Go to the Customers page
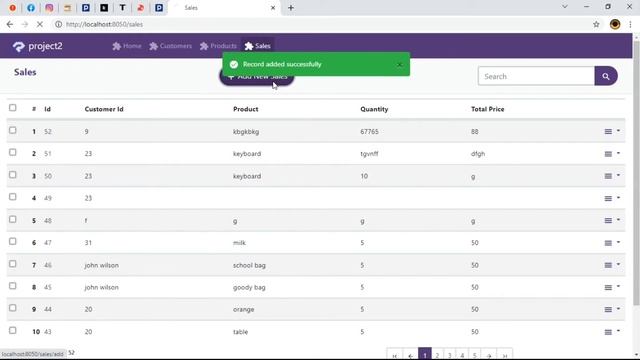This screenshot has width=640, height=360. pyautogui.click(x=171, y=46)
